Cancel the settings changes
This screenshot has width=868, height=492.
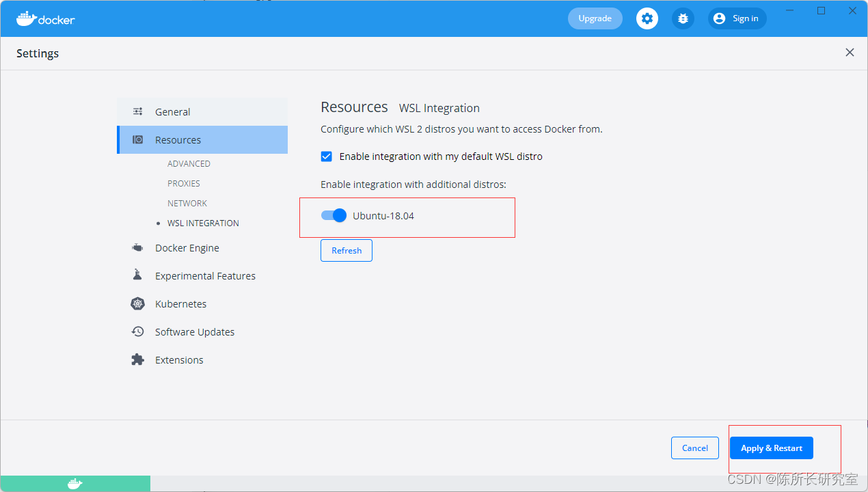point(695,448)
